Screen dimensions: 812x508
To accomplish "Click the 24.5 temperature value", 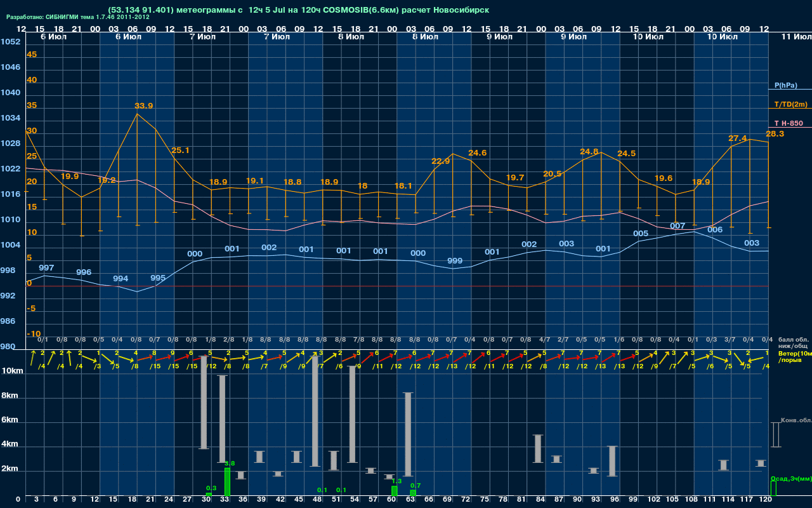I will pyautogui.click(x=626, y=153).
